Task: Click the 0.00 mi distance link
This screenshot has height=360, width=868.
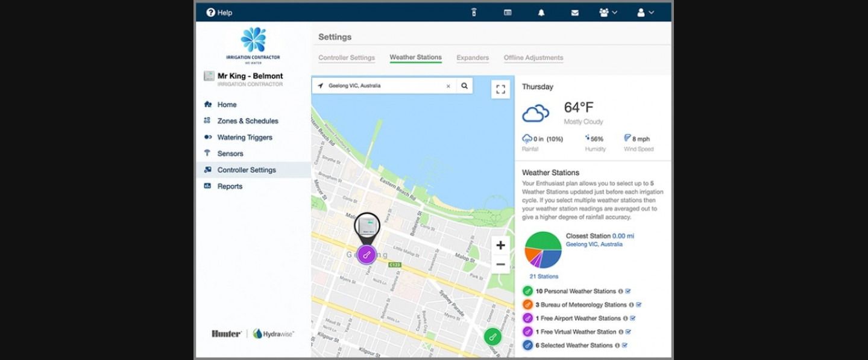Action: coord(623,236)
